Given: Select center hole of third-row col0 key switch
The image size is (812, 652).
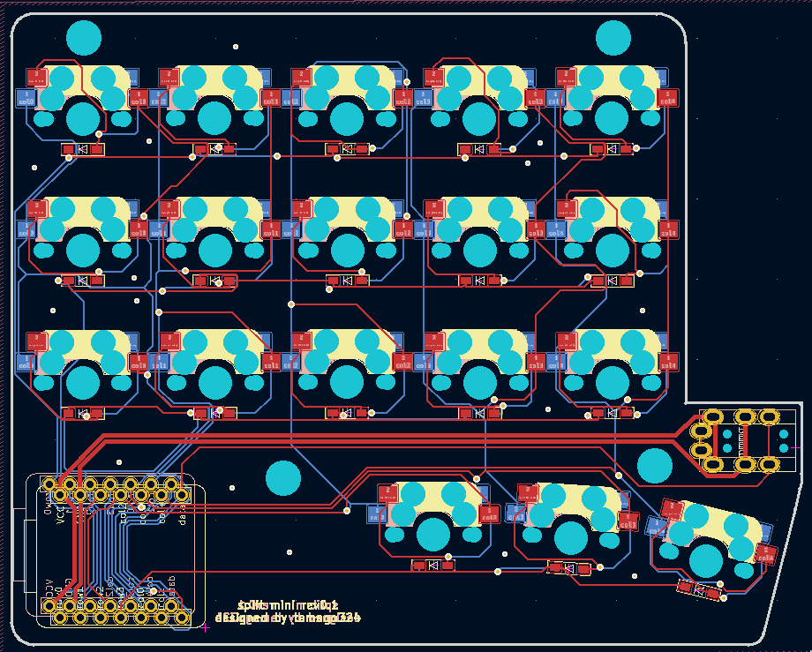Looking at the screenshot, I should [x=83, y=383].
